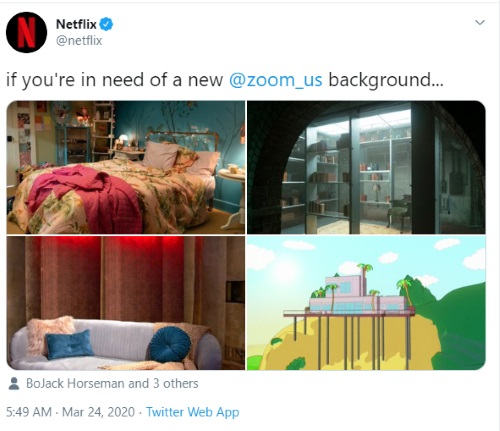Open the red curtain sofa photo

tap(126, 303)
